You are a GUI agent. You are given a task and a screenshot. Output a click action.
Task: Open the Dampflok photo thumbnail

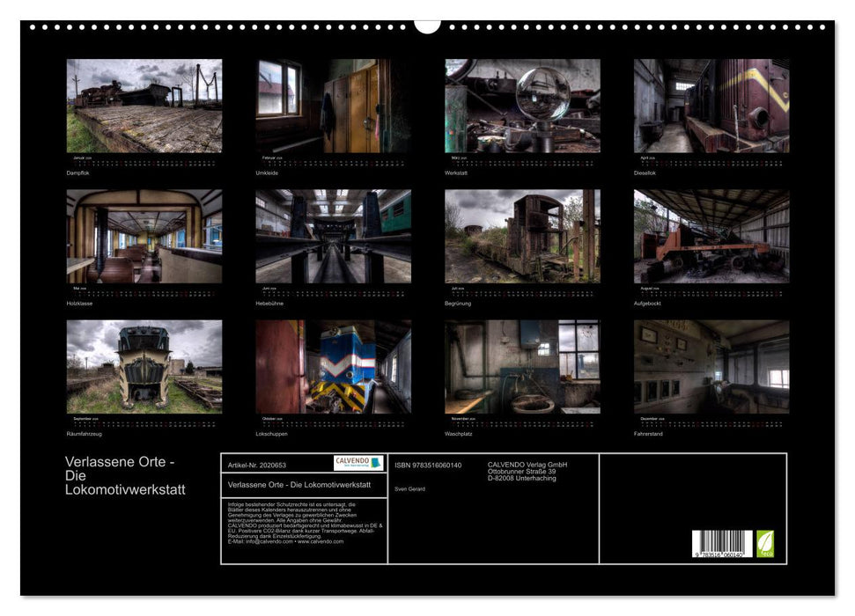[x=144, y=106]
